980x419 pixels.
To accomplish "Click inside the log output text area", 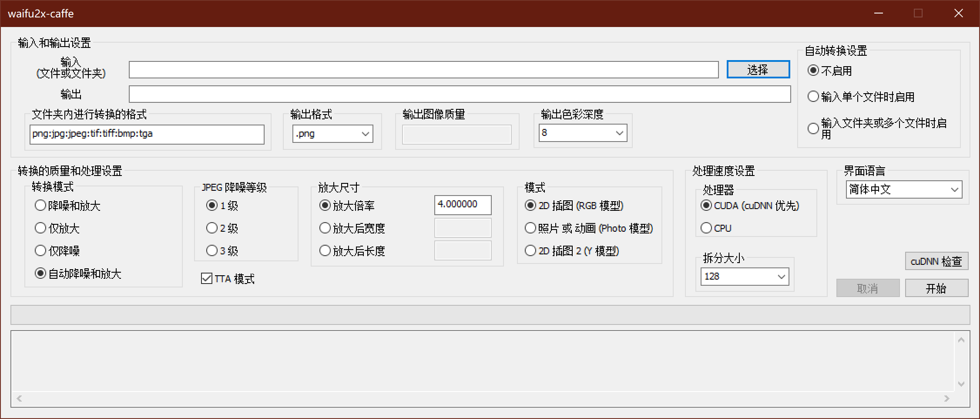I will click(483, 362).
